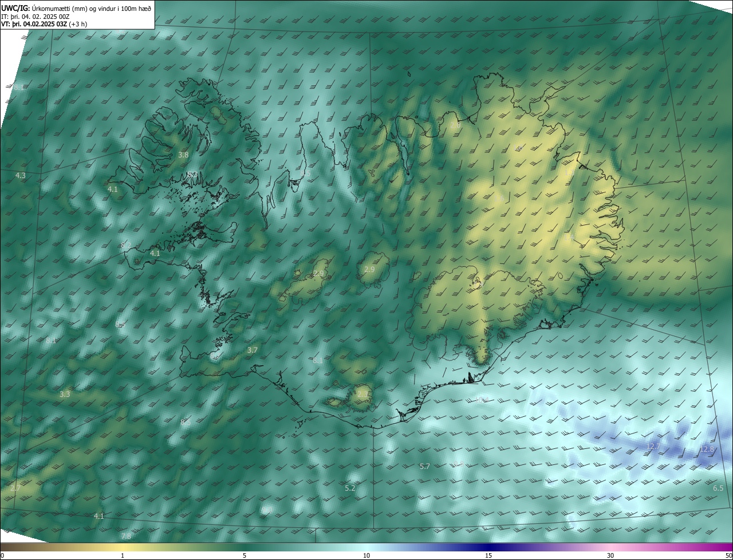Click the 50 tick label on the color scale
This screenshot has width=733, height=560.
point(728,555)
